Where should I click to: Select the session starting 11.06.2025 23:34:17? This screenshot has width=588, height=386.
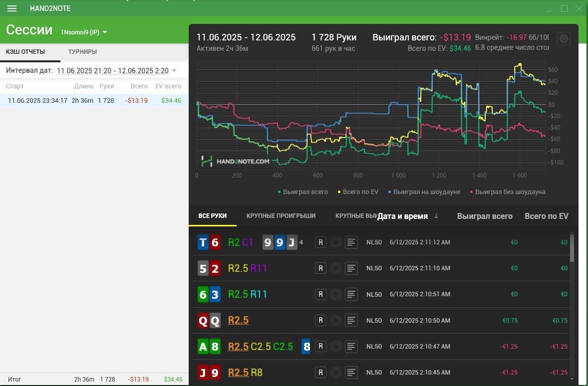click(x=94, y=100)
